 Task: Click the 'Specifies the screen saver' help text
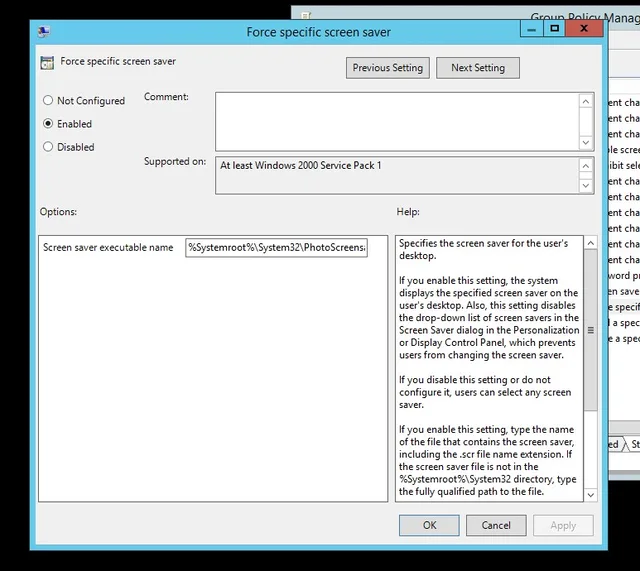[x=484, y=249]
